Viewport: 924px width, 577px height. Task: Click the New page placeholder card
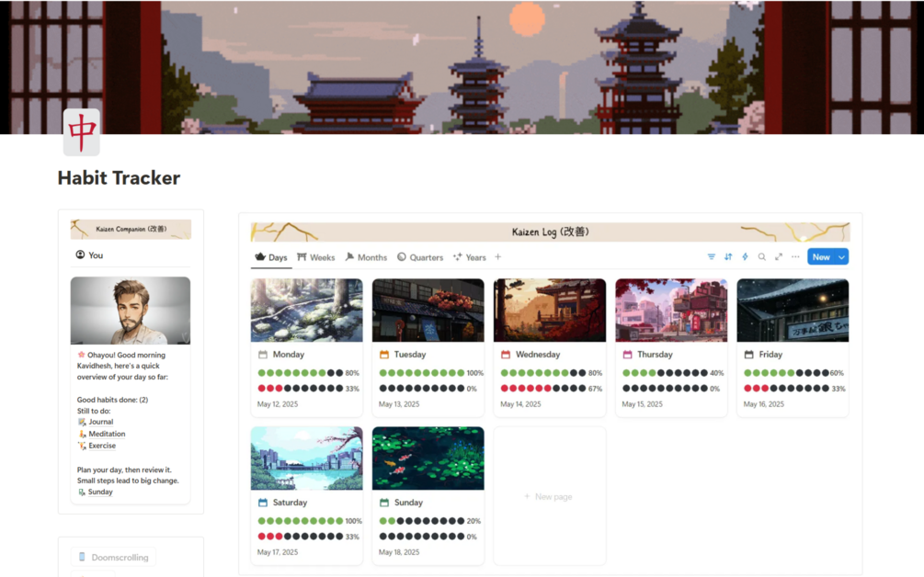[x=549, y=496]
